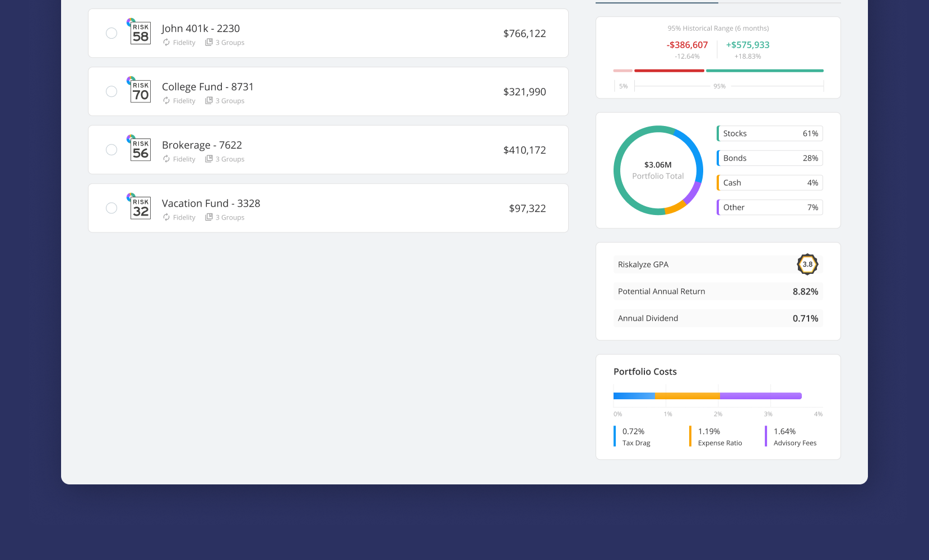Open the Fidelity link on College Fund
Viewport: 929px width, 560px height.
point(184,101)
